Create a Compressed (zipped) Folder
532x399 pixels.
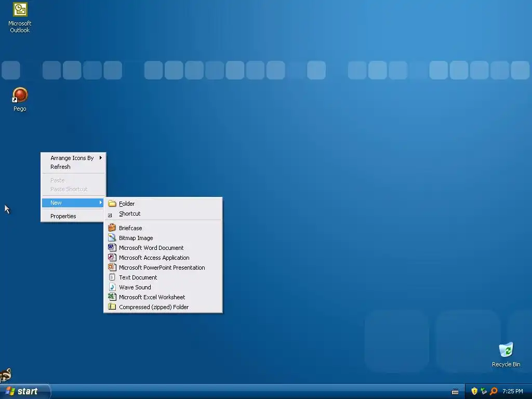[x=163, y=307]
